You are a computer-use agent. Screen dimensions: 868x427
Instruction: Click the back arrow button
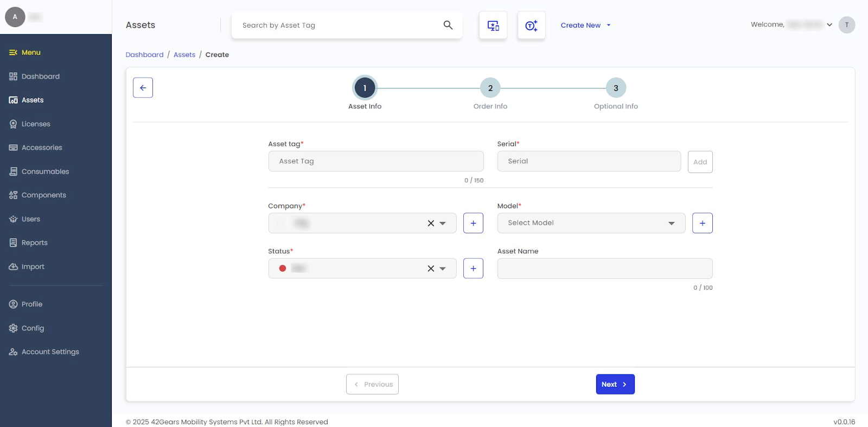click(143, 87)
